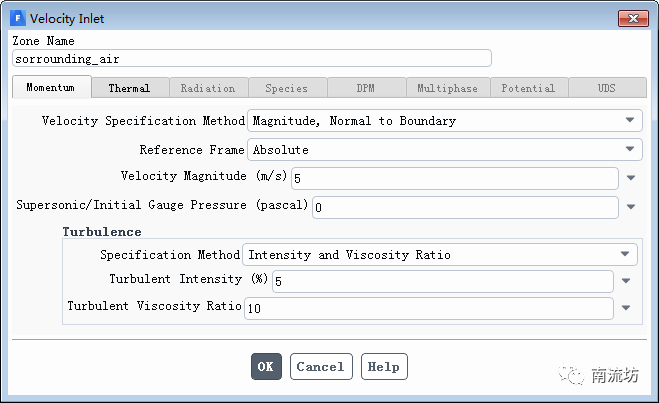The height and width of the screenshot is (403, 659).
Task: Switch to the Momentum tab
Action: 51,88
